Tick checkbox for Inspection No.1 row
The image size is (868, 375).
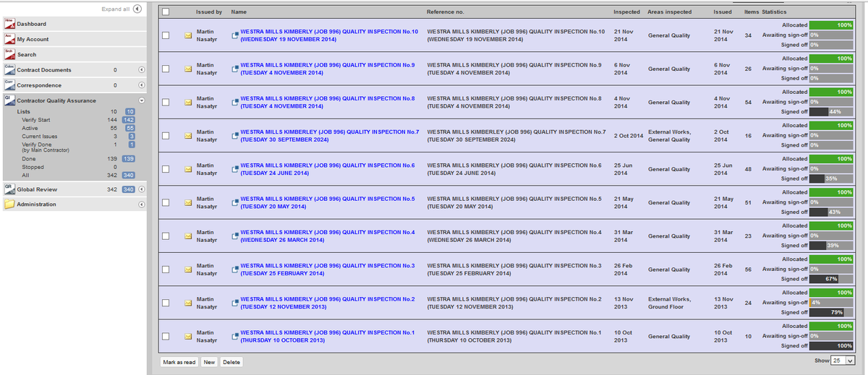[x=166, y=336]
